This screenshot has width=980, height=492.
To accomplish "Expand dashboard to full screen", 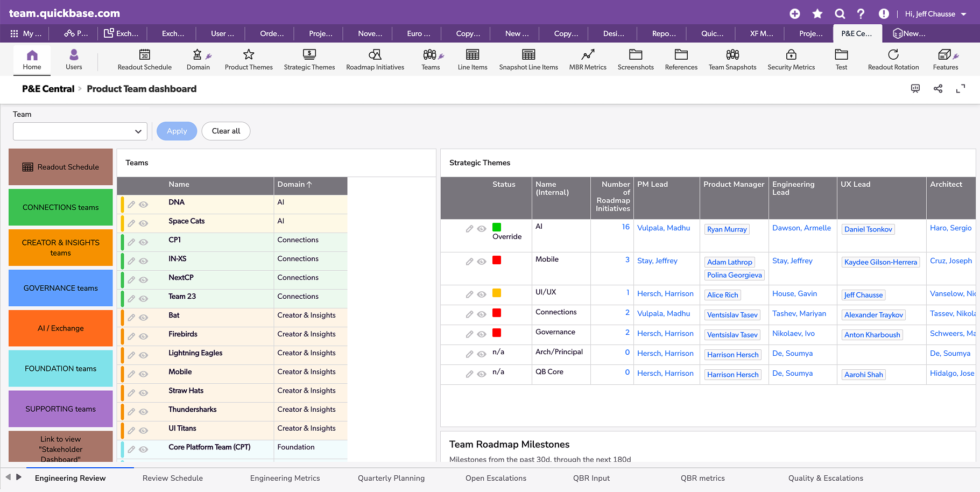I will pyautogui.click(x=961, y=89).
